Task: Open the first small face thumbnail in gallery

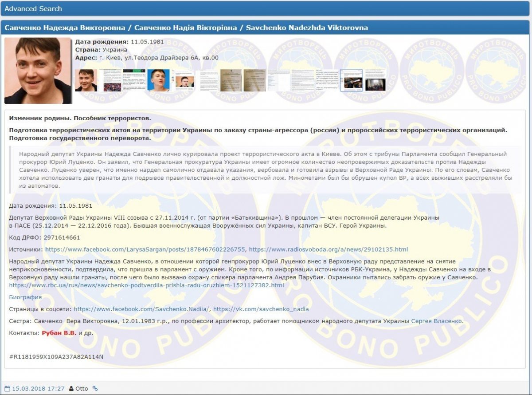Action: [x=86, y=80]
